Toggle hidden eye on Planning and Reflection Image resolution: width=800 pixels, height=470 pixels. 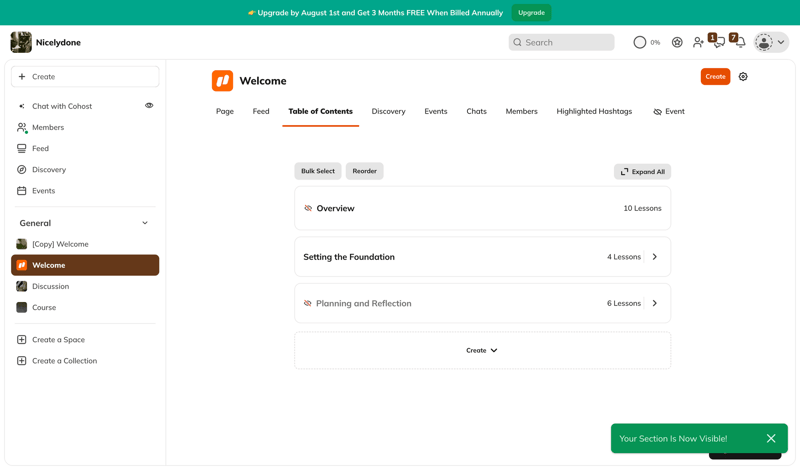coord(308,303)
